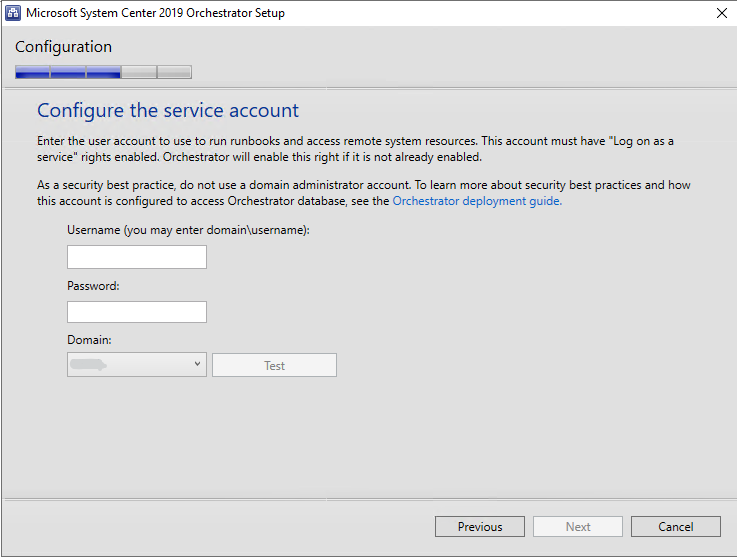Click the Username input field

pos(137,257)
